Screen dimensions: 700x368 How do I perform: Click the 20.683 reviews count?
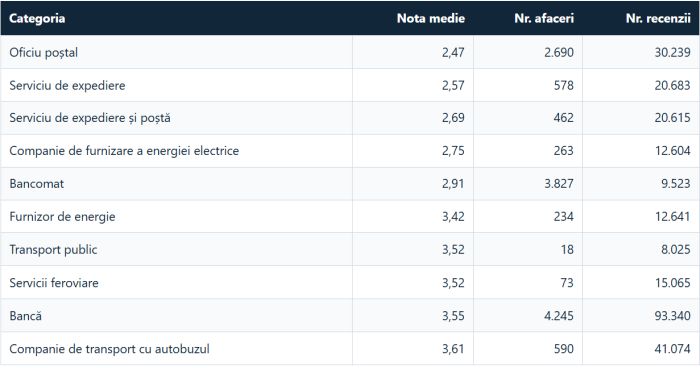673,85
